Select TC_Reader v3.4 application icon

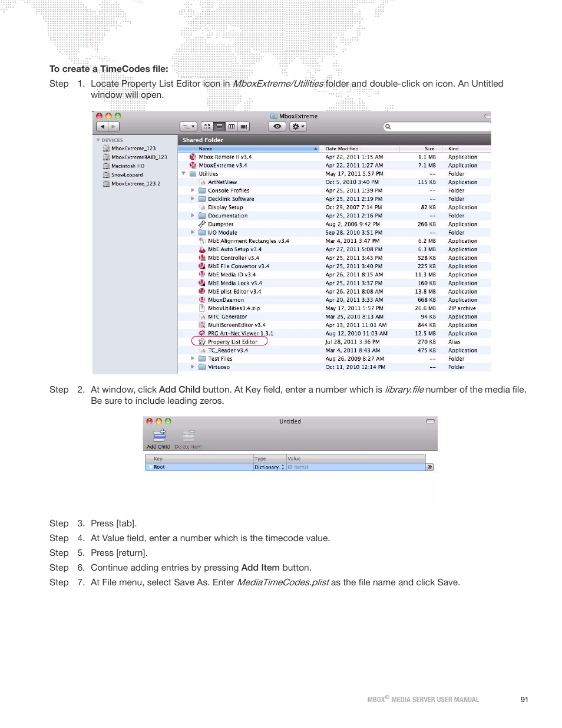coord(202,350)
